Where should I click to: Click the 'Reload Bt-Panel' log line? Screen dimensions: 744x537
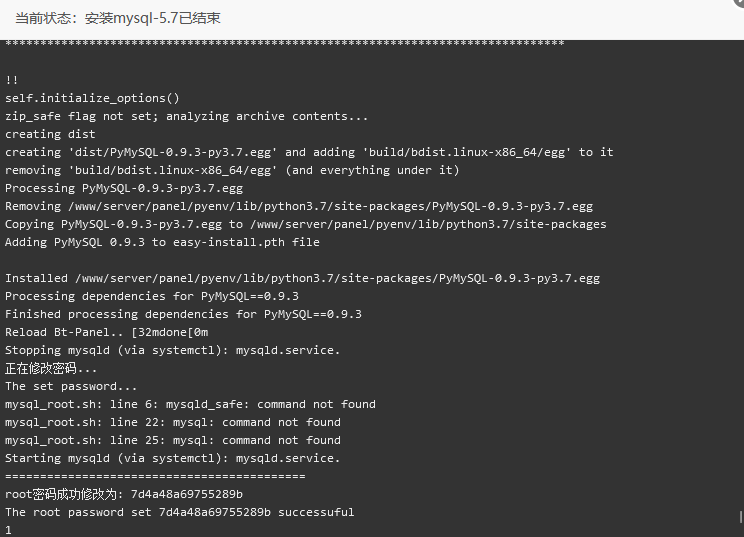pyautogui.click(x=106, y=333)
